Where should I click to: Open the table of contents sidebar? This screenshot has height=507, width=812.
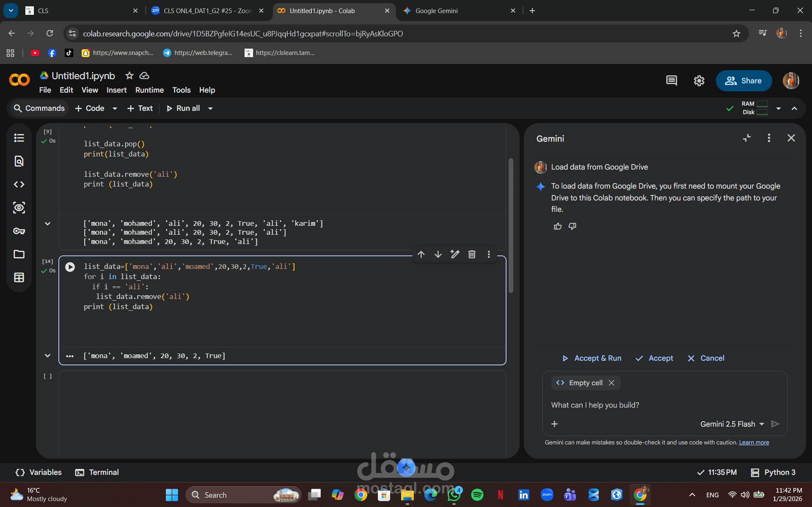[x=19, y=137]
